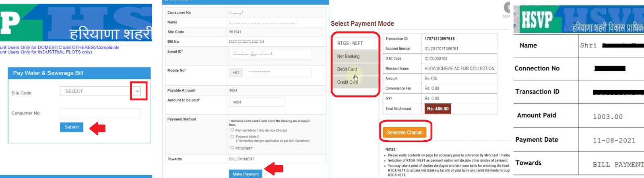Click the Amount Rs.405 value
Image resolution: width=644 pixels, height=178 pixels.
(431, 79)
